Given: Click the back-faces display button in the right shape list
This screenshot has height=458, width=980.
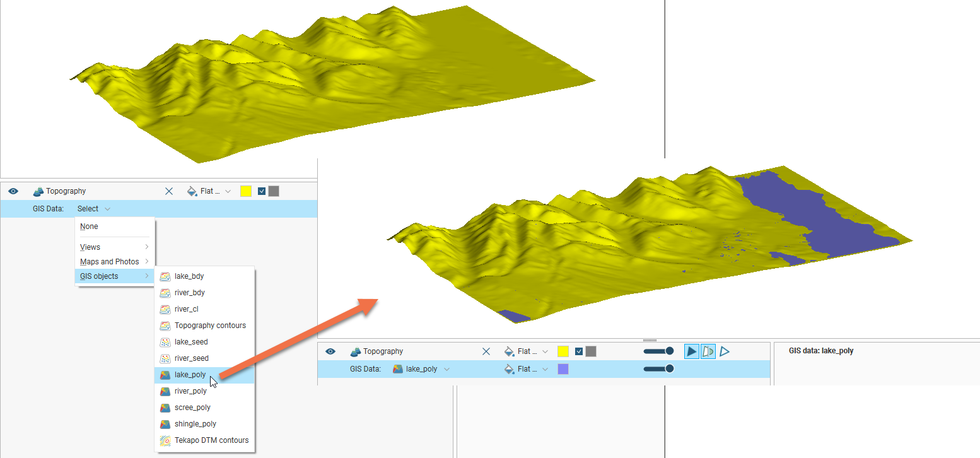Looking at the screenshot, I should click(708, 351).
